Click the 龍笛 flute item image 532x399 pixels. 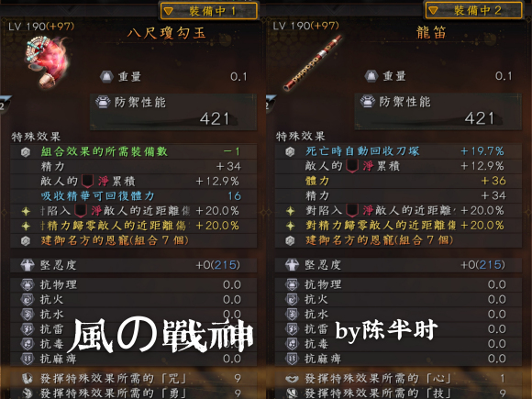[313, 63]
